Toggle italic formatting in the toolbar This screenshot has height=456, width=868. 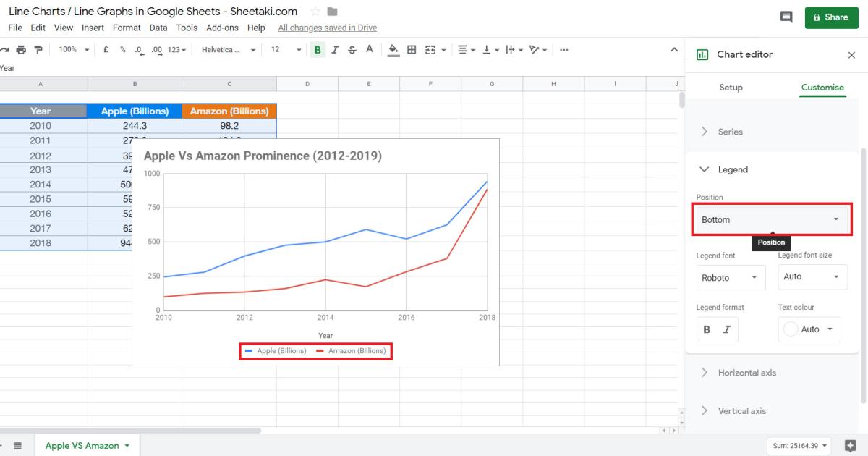[333, 49]
